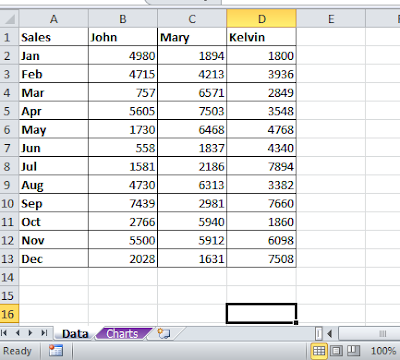Select John's Sep value 7439
This screenshot has width=400, height=360.
(123, 203)
